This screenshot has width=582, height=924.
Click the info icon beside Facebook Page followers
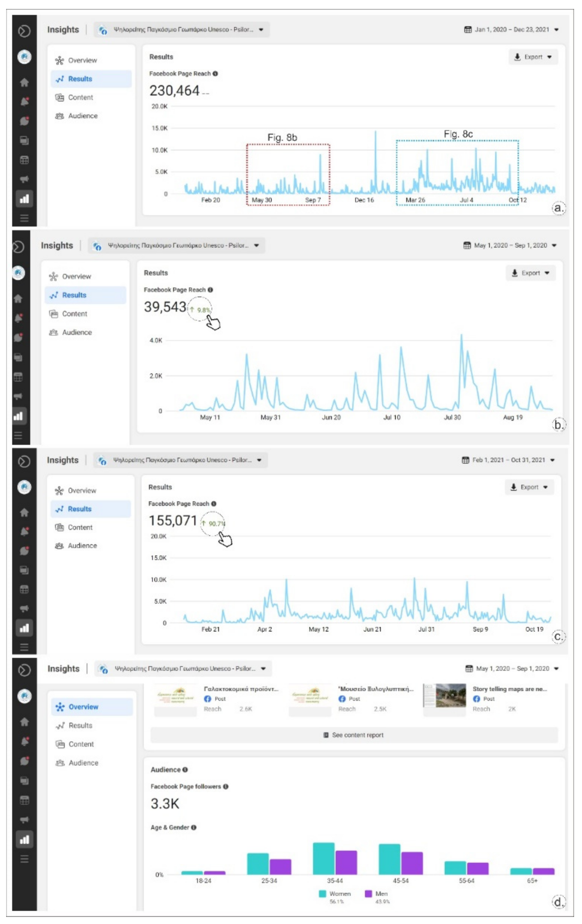tap(226, 786)
